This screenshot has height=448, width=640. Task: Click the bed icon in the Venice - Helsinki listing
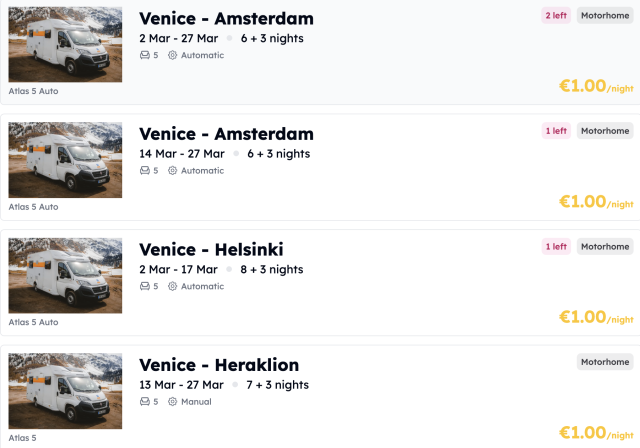pos(144,286)
